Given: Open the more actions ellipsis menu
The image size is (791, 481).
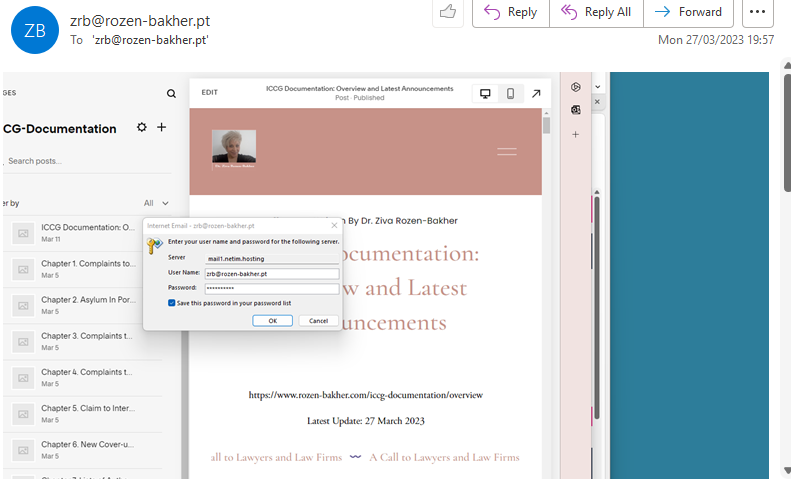Looking at the screenshot, I should [757, 12].
